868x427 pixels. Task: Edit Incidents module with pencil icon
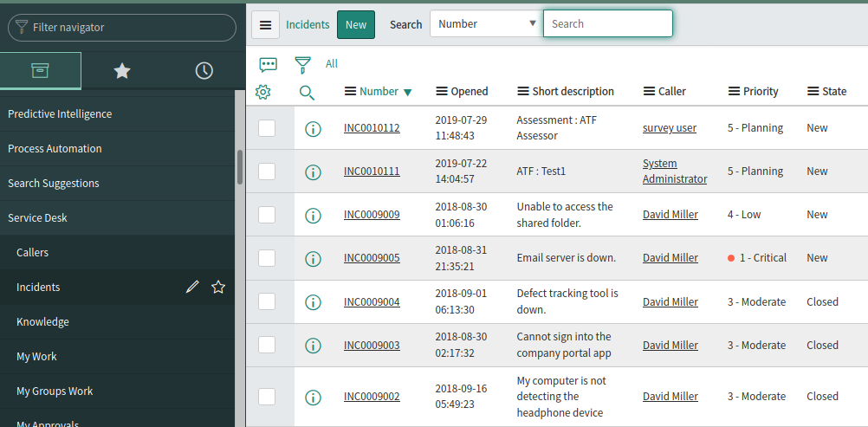[192, 287]
